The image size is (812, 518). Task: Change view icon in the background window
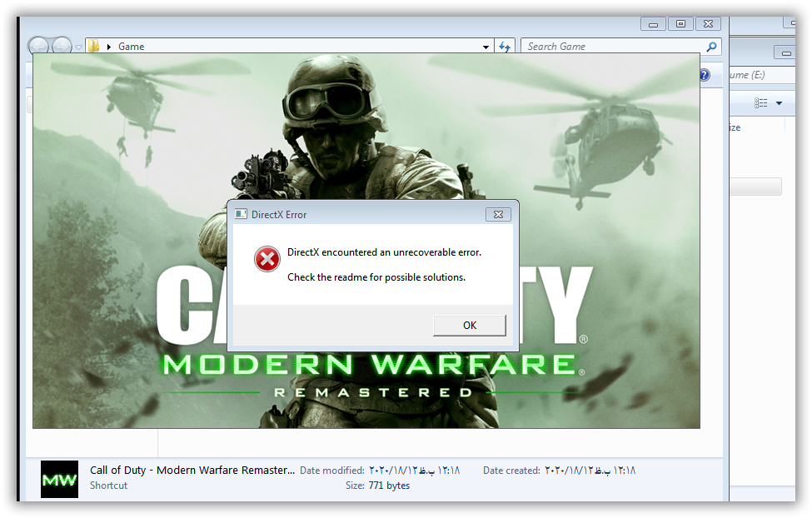[x=760, y=103]
